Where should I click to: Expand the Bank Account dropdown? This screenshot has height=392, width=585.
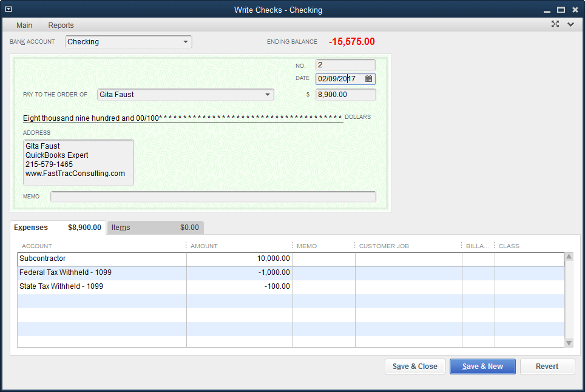[x=185, y=42]
